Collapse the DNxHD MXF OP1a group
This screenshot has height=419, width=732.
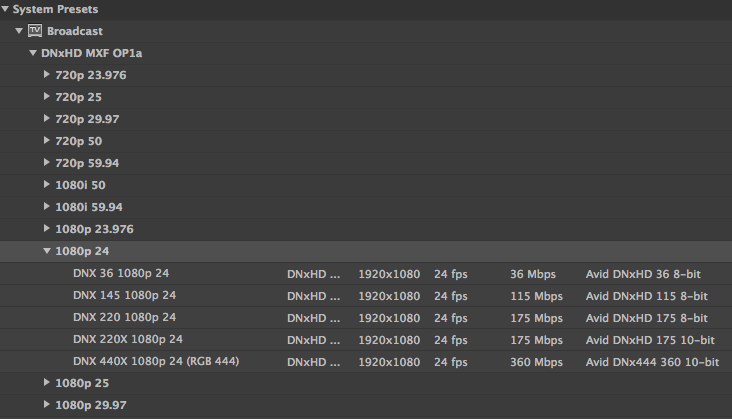coord(33,53)
